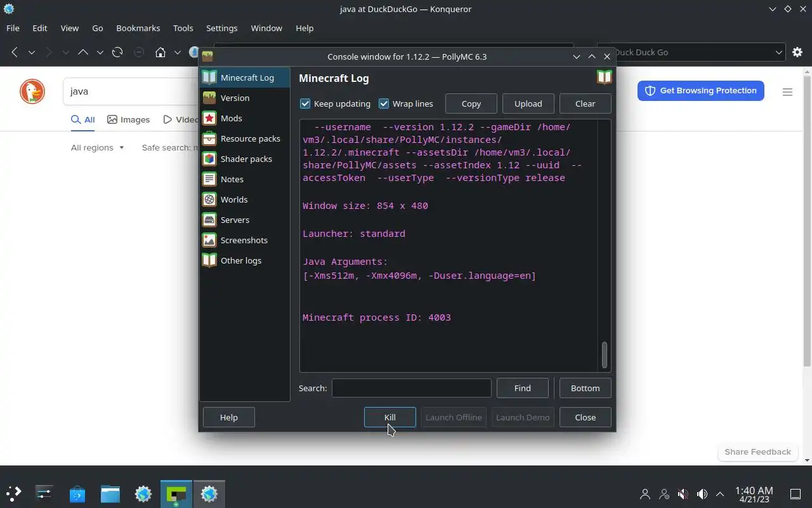Viewport: 812px width, 508px height.
Task: Open the Mods page icon
Action: point(209,118)
